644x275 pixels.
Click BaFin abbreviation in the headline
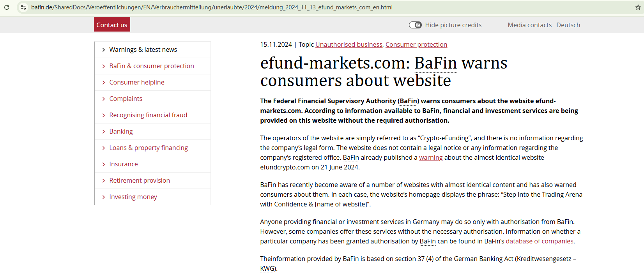pyautogui.click(x=435, y=63)
